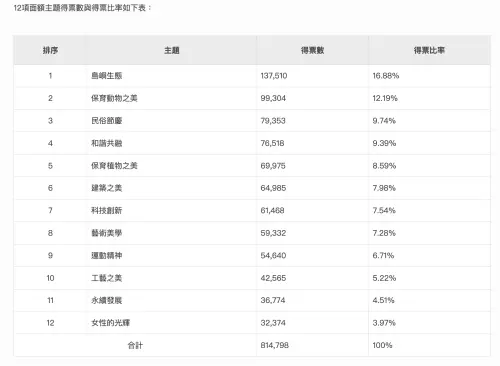The height and width of the screenshot is (366, 500).
Task: Click rank number 5 beside 保育植物之美
Action: point(50,166)
